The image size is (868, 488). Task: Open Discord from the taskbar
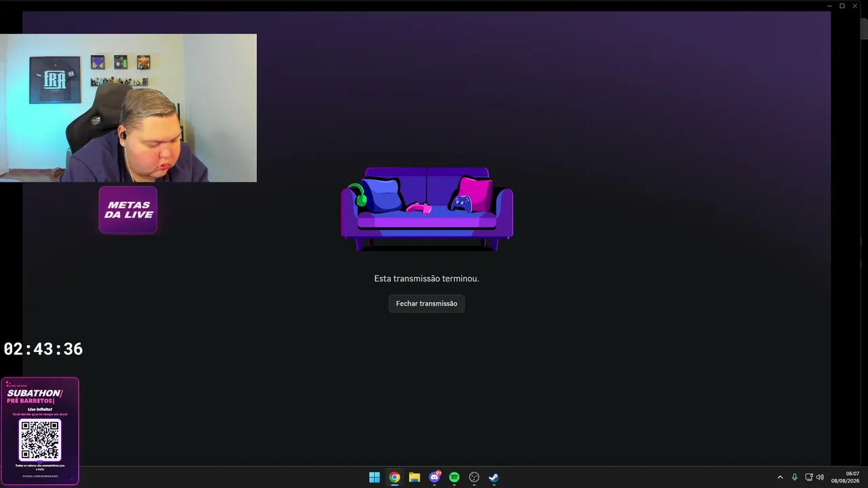point(435,477)
